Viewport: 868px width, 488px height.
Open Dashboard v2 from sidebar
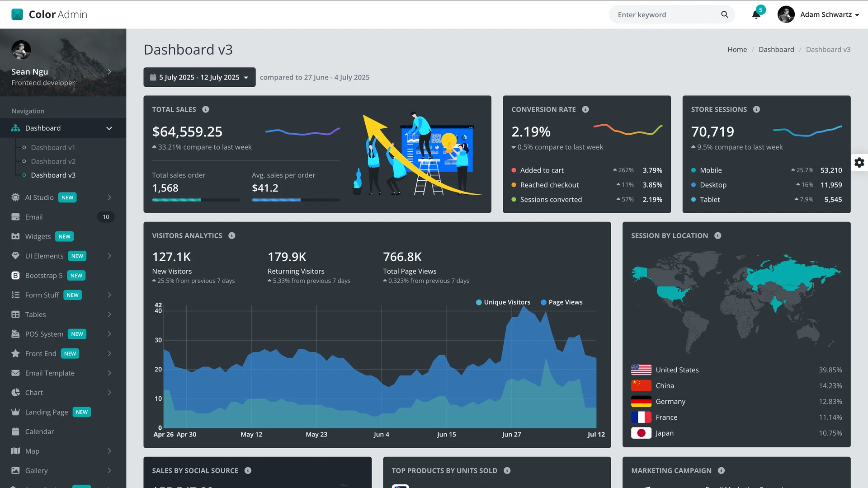pos(53,161)
